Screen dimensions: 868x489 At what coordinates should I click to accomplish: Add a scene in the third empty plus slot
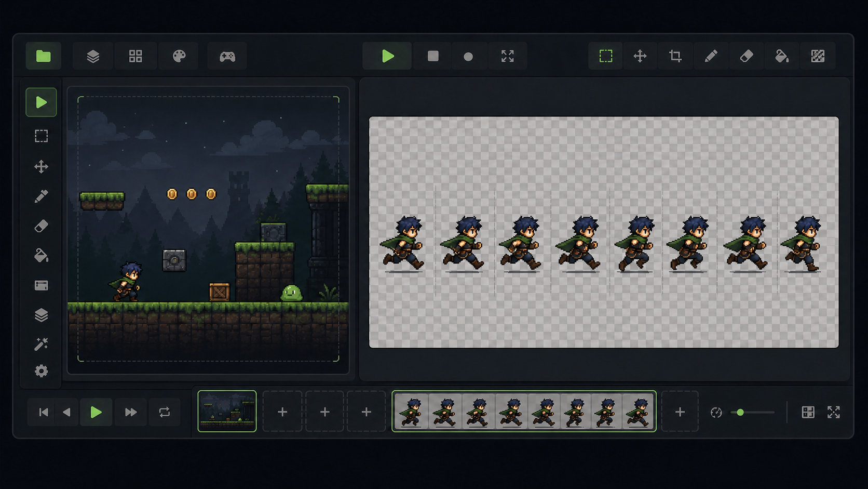(367, 412)
